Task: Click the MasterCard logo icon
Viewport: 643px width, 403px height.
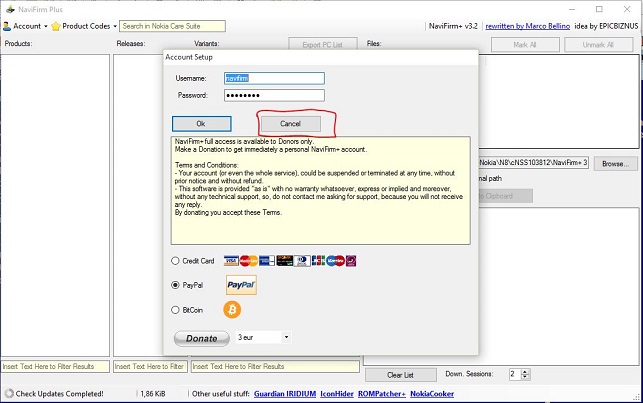Action: [247, 261]
